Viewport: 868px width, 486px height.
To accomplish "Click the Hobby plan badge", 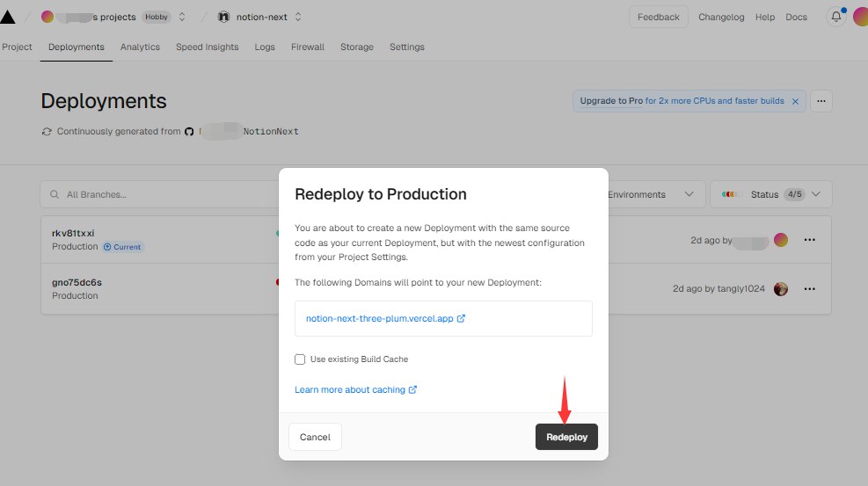I will (157, 18).
